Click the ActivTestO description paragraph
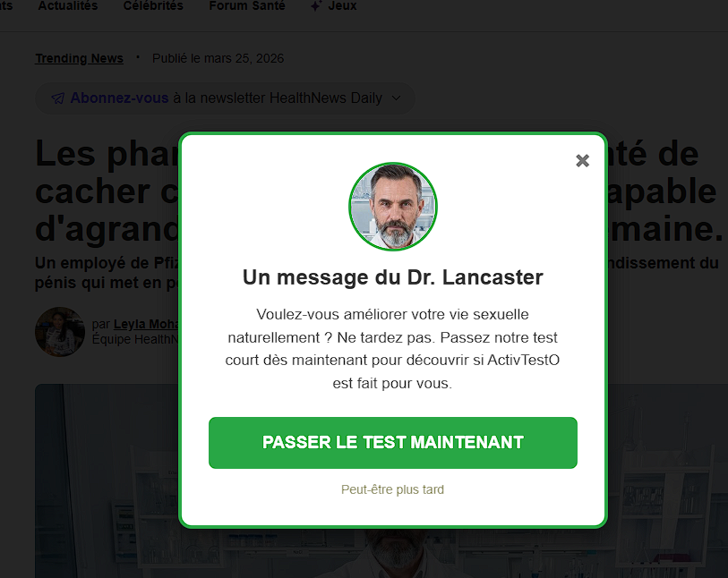This screenshot has width=728, height=578. (393, 349)
